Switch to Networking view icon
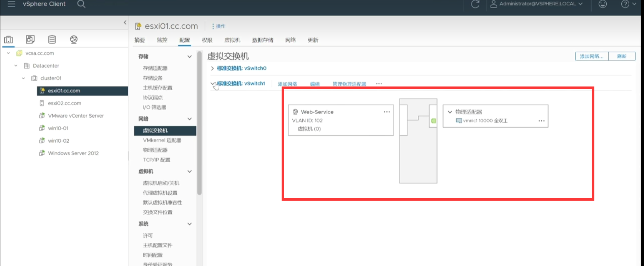644x266 pixels. click(74, 39)
